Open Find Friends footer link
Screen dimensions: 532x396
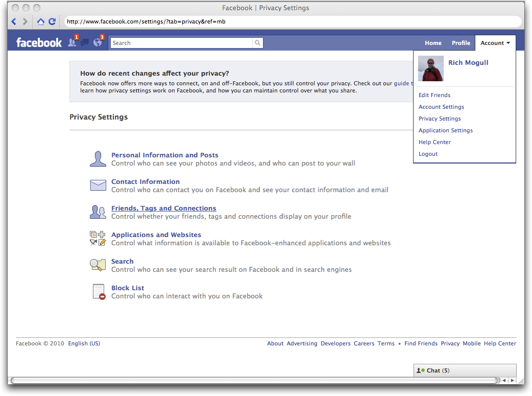click(x=421, y=344)
